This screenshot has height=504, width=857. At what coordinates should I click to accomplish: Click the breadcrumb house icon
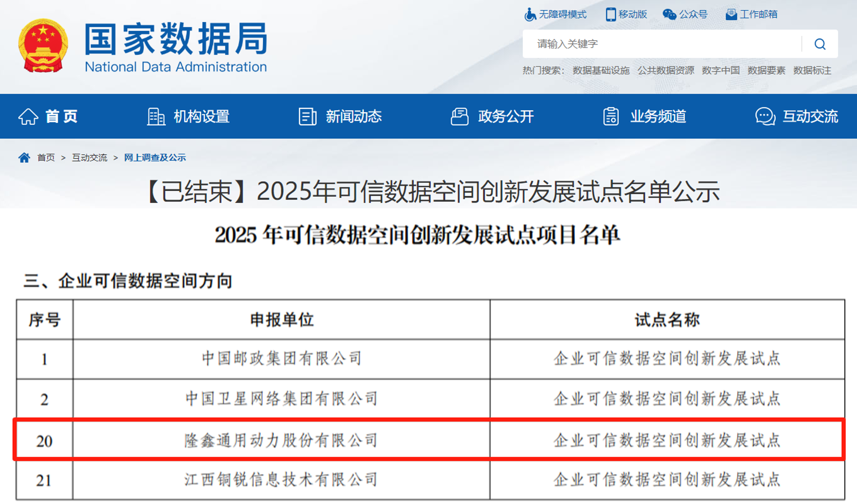click(24, 158)
